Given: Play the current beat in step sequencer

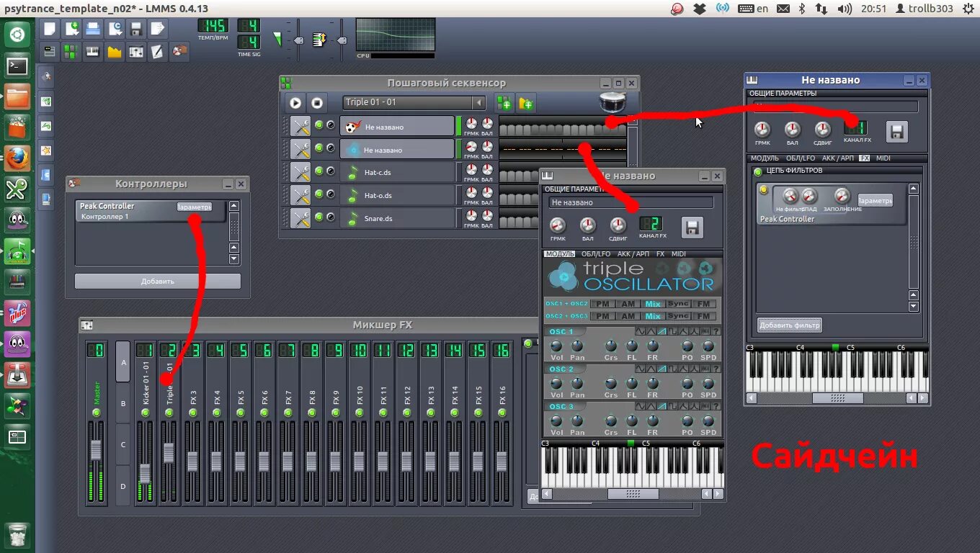Looking at the screenshot, I should point(295,103).
